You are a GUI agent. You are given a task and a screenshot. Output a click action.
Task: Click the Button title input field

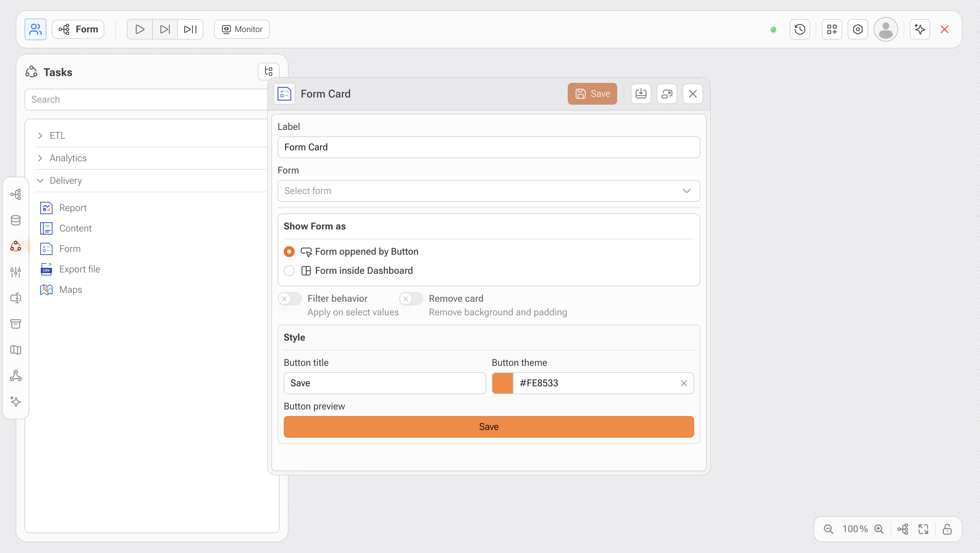coord(384,383)
